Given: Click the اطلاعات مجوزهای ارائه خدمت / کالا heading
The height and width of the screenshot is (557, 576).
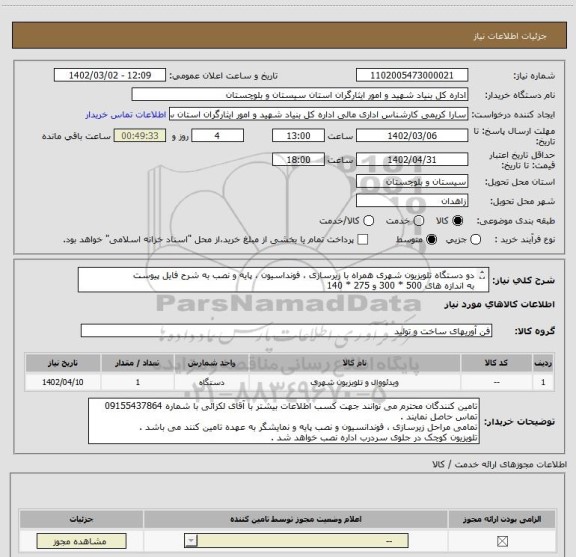Looking at the screenshot, I should pos(500,465).
